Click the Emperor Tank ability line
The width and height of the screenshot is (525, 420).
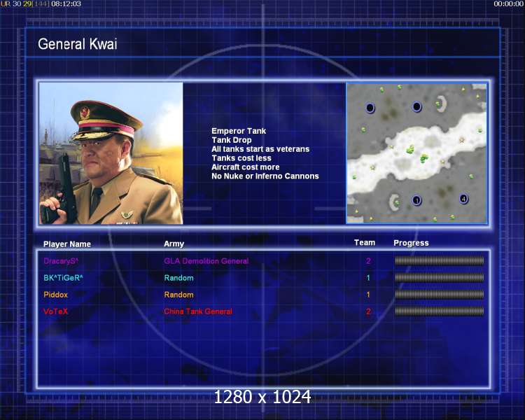(x=239, y=131)
